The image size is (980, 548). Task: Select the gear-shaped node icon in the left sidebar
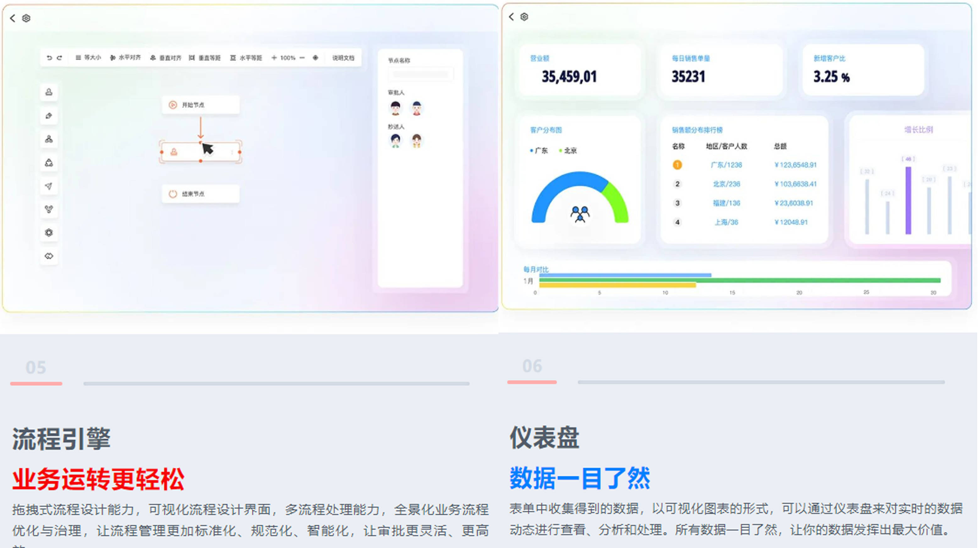pyautogui.click(x=49, y=233)
